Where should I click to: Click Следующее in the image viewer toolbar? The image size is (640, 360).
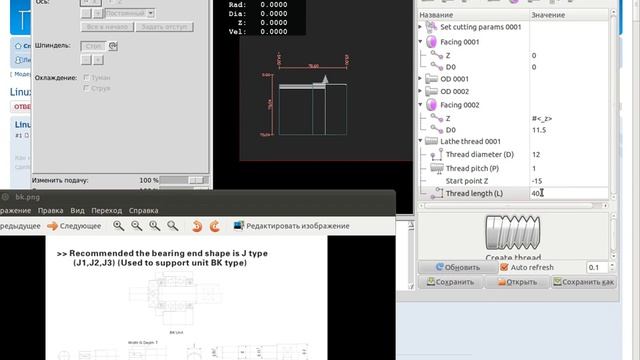[x=74, y=226]
